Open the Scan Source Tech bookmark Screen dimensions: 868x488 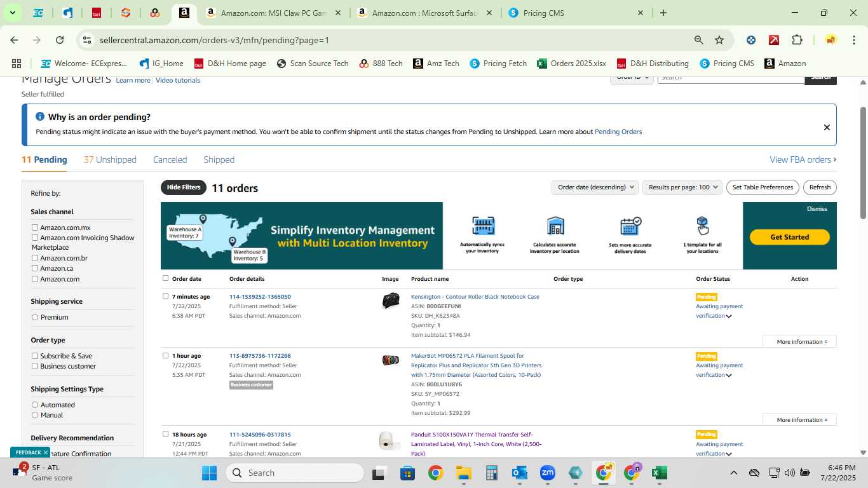coord(312,64)
